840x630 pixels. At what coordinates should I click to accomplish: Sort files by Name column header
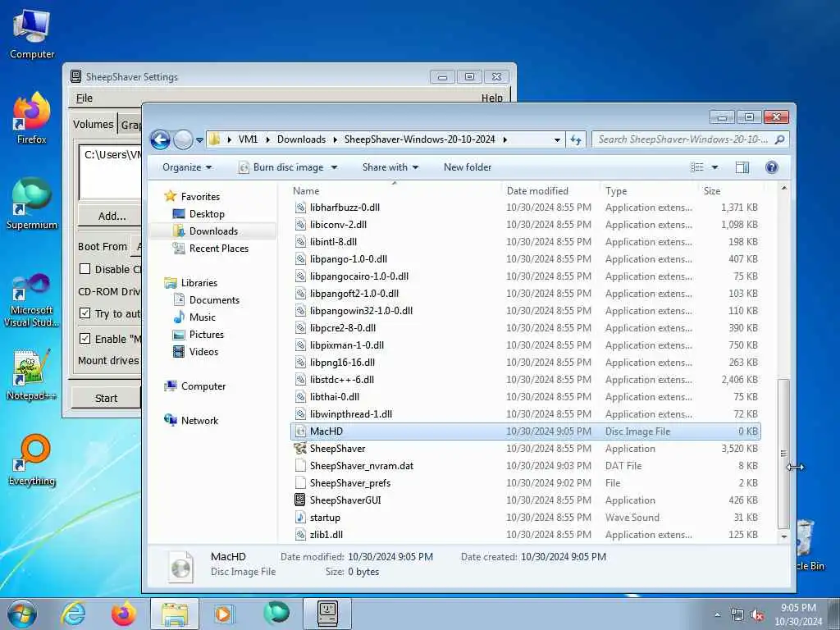306,190
